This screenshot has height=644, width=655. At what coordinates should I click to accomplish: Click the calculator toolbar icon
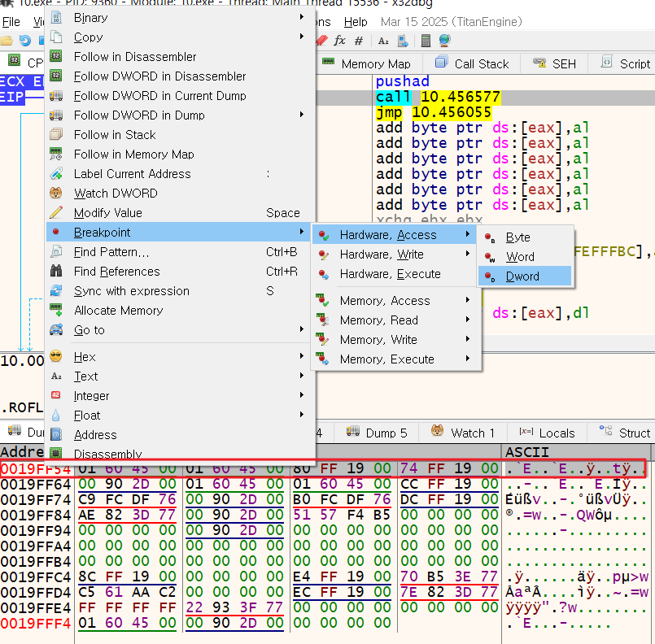pyautogui.click(x=426, y=41)
